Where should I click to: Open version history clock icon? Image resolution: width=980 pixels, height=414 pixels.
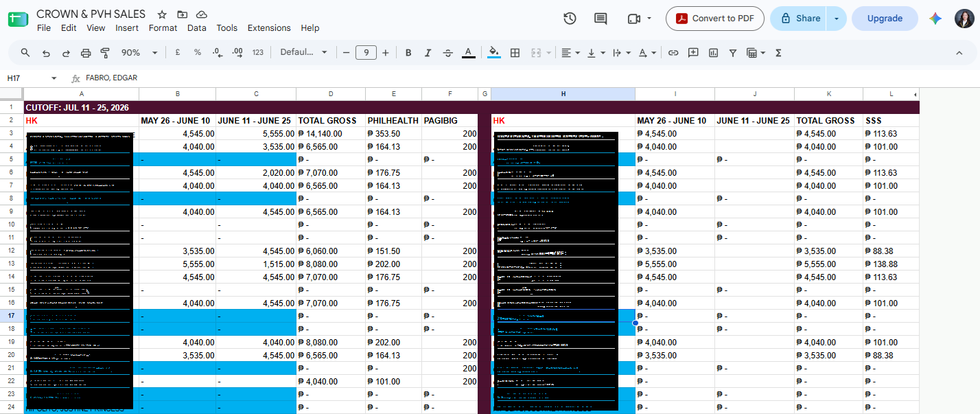570,19
